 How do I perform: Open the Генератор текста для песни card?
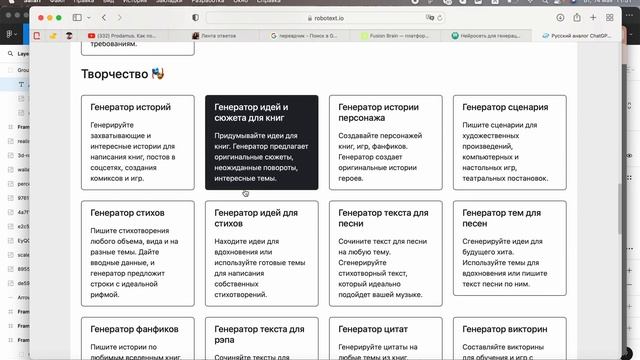click(386, 253)
